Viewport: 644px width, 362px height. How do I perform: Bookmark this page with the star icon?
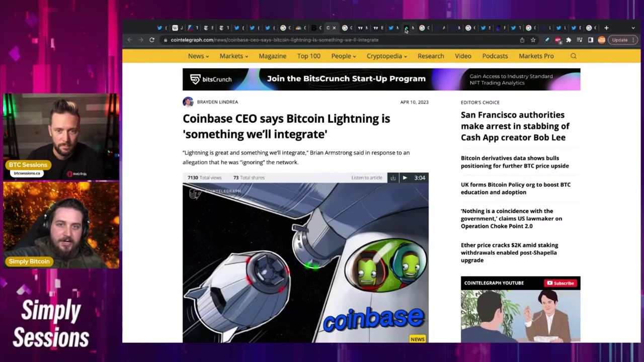(x=533, y=40)
